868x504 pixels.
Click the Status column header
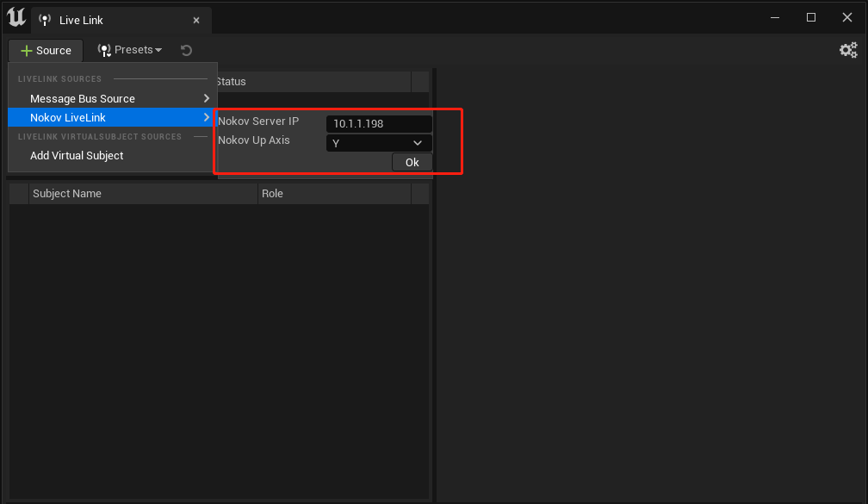pos(313,82)
